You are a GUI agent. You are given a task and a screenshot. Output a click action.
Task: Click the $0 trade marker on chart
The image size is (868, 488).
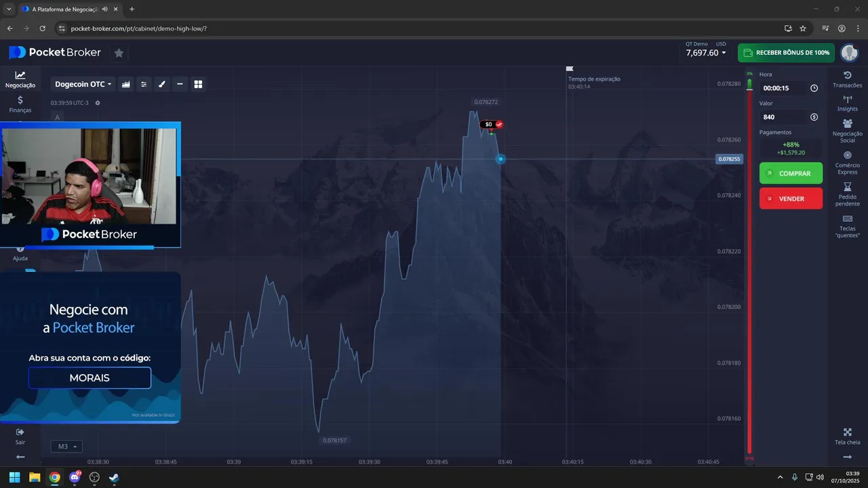click(x=492, y=124)
